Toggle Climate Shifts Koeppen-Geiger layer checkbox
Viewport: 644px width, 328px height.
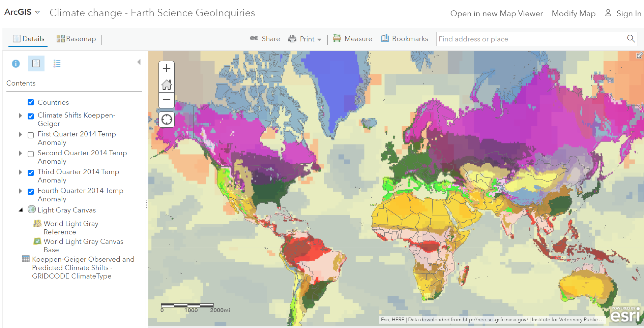click(x=31, y=116)
